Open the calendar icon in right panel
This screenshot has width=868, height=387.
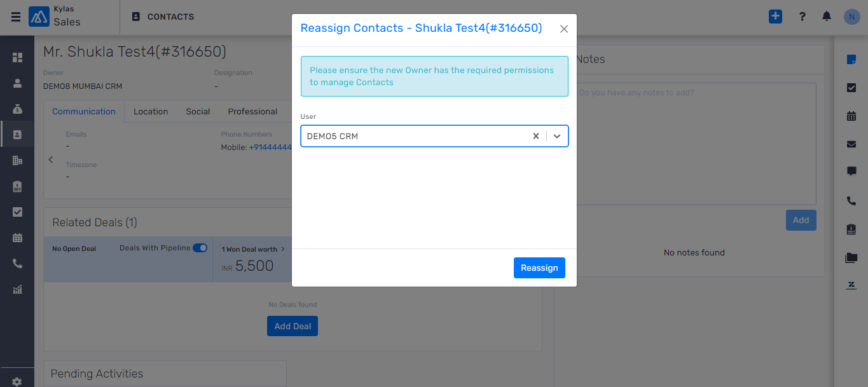coord(851,116)
